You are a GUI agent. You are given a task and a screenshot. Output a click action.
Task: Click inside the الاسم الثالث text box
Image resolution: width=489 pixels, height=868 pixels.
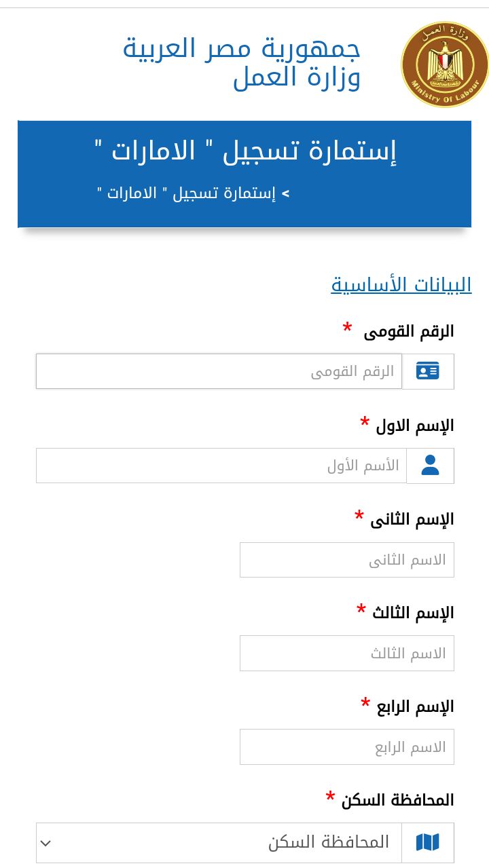(x=346, y=653)
